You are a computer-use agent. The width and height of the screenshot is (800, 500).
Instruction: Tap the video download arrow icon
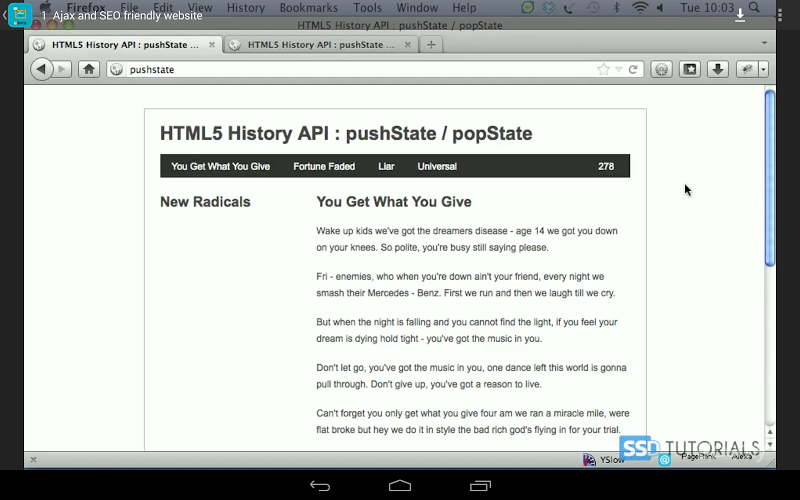click(x=740, y=15)
